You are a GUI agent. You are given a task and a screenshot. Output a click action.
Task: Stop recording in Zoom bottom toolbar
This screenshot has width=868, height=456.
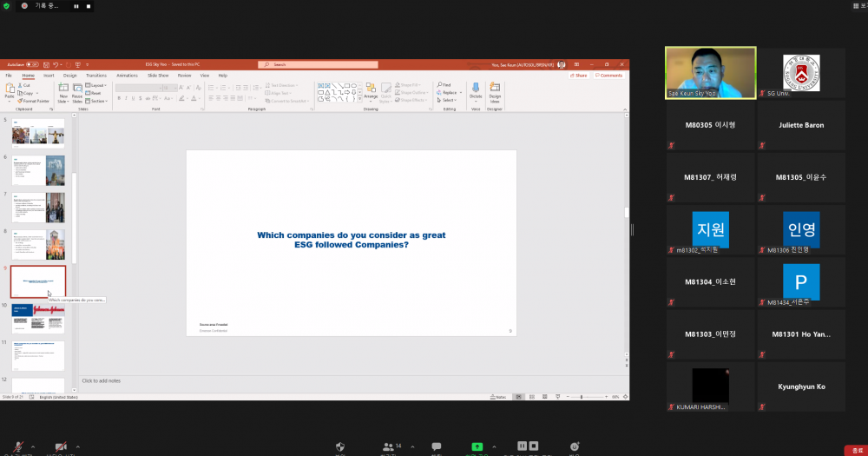point(534,446)
